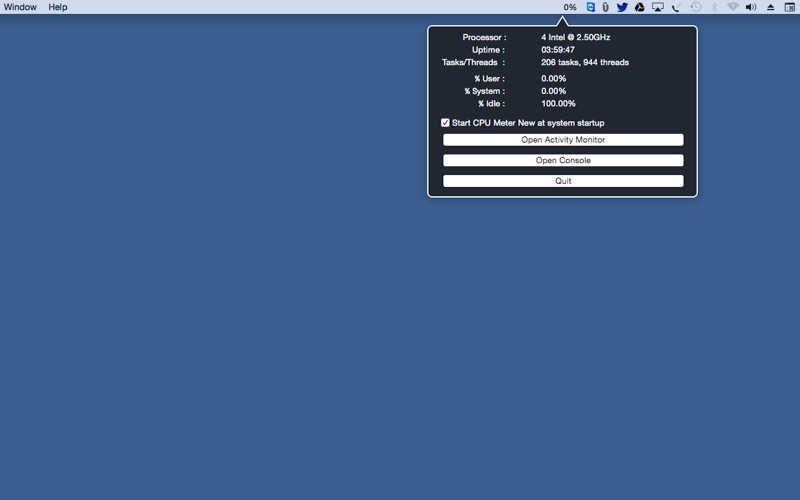Click the % User value 0.00%
Viewport: 800px width, 500px height.
coord(554,79)
